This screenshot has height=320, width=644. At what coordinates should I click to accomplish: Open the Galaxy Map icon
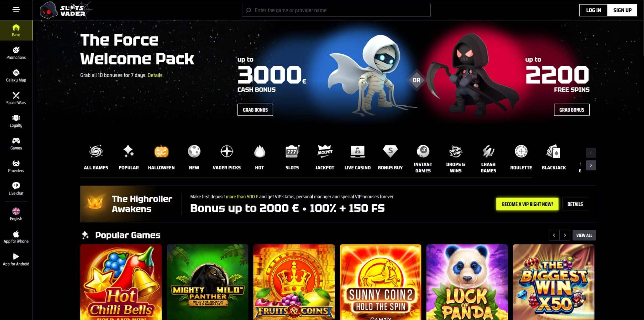click(x=16, y=73)
